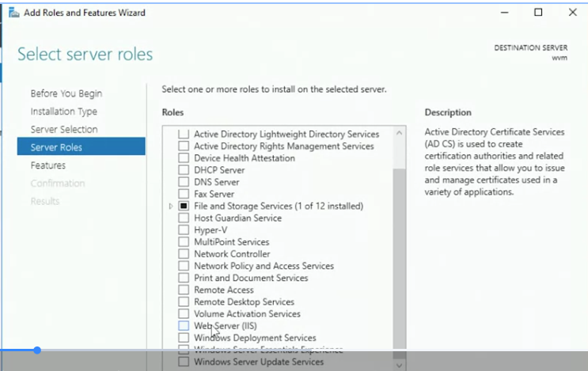
Task: Click the blue video progress slider knob
Action: [37, 350]
